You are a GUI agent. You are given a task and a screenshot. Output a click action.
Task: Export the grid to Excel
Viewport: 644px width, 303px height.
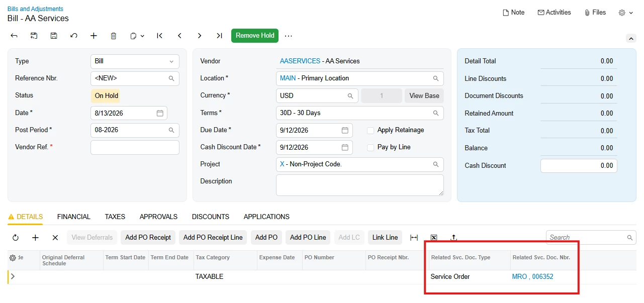tap(434, 238)
